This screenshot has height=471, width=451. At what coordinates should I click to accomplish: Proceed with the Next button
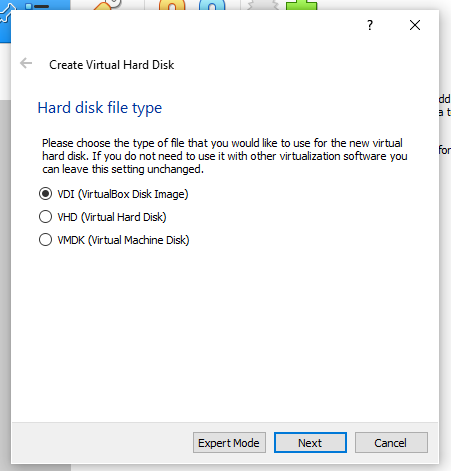point(310,443)
